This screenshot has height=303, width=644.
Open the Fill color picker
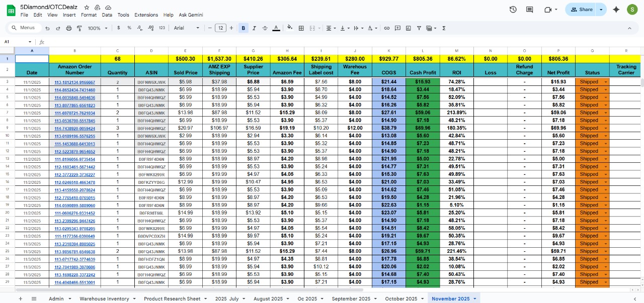(x=290, y=28)
